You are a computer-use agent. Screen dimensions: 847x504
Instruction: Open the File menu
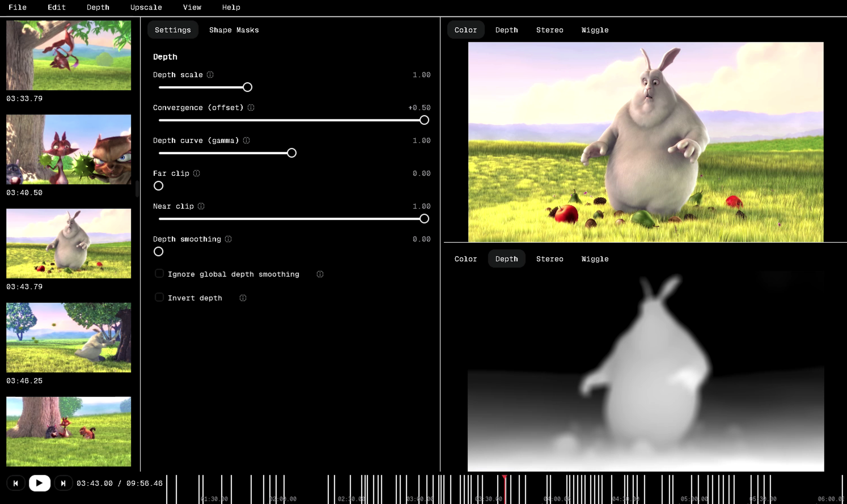(18, 7)
